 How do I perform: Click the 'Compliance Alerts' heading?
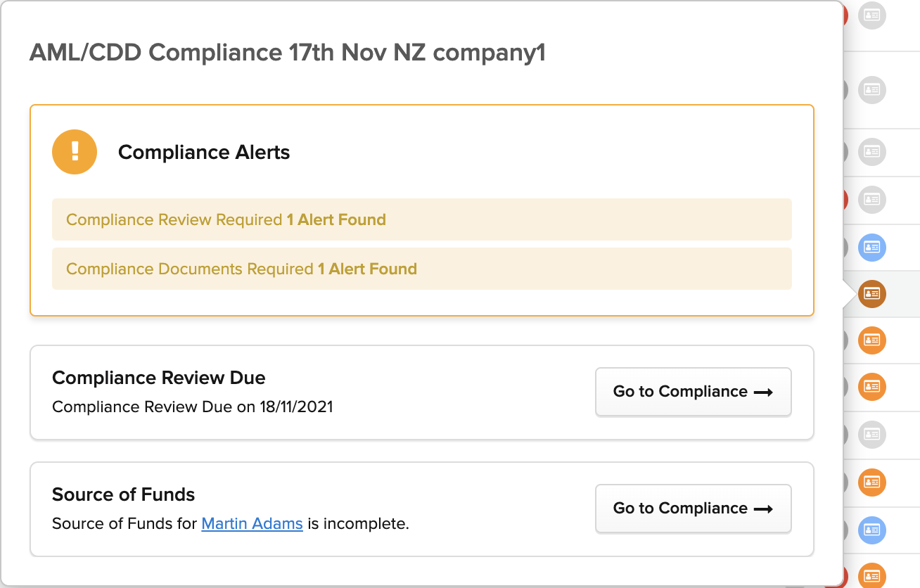tap(204, 153)
